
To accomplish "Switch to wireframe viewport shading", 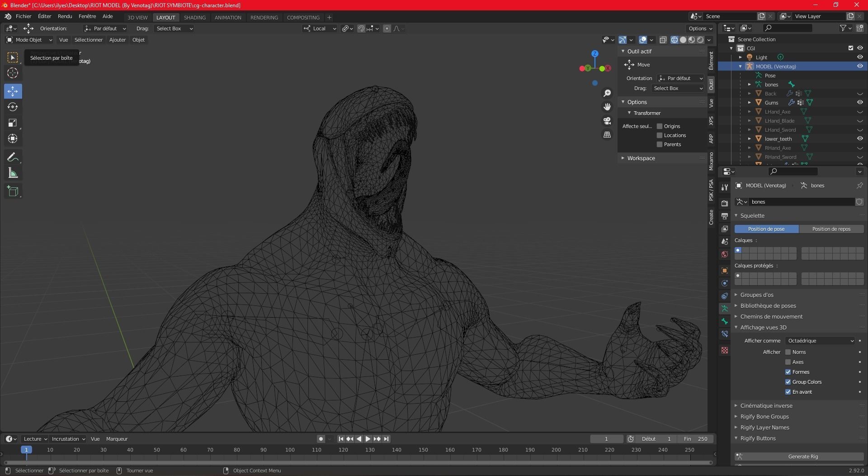I will pyautogui.click(x=675, y=40).
